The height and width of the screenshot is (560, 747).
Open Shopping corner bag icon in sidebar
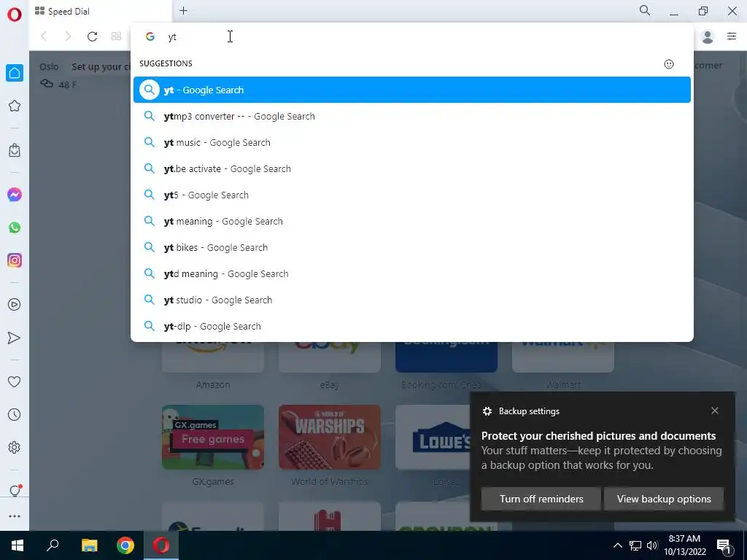tap(15, 150)
